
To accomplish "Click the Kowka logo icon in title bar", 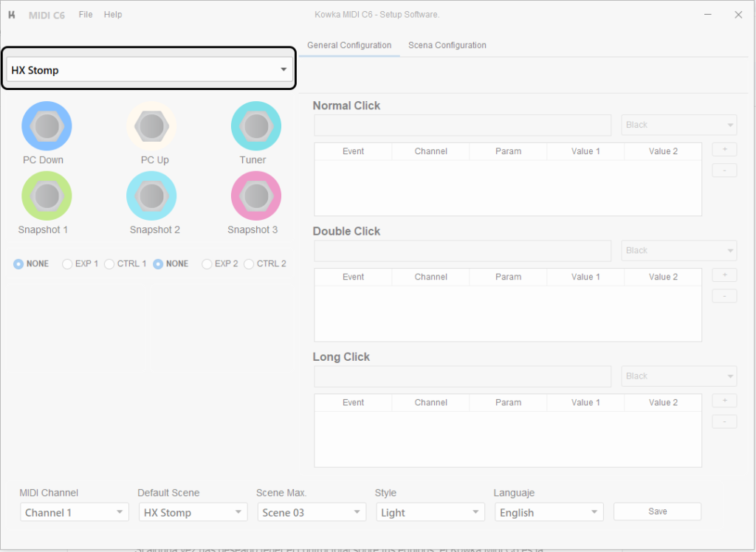I will 12,15.
